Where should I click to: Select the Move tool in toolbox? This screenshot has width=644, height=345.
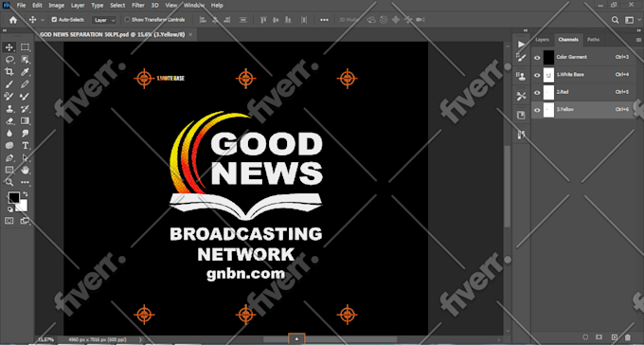(x=9, y=47)
